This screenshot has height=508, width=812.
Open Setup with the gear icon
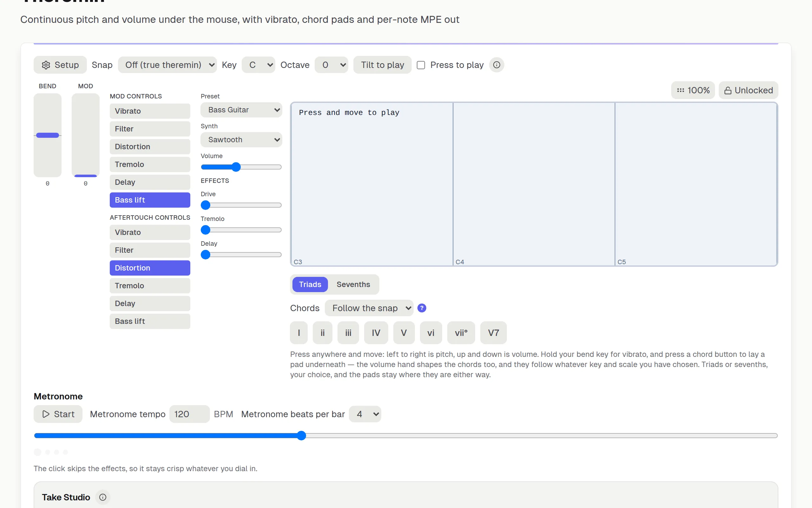[x=60, y=65]
